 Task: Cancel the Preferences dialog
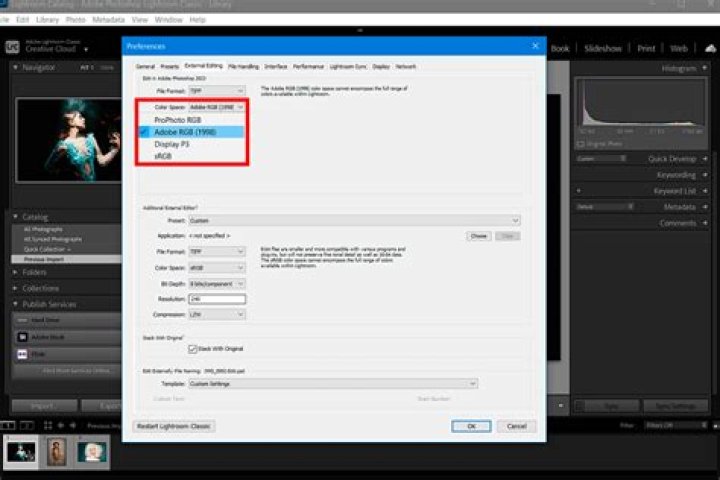[517, 426]
